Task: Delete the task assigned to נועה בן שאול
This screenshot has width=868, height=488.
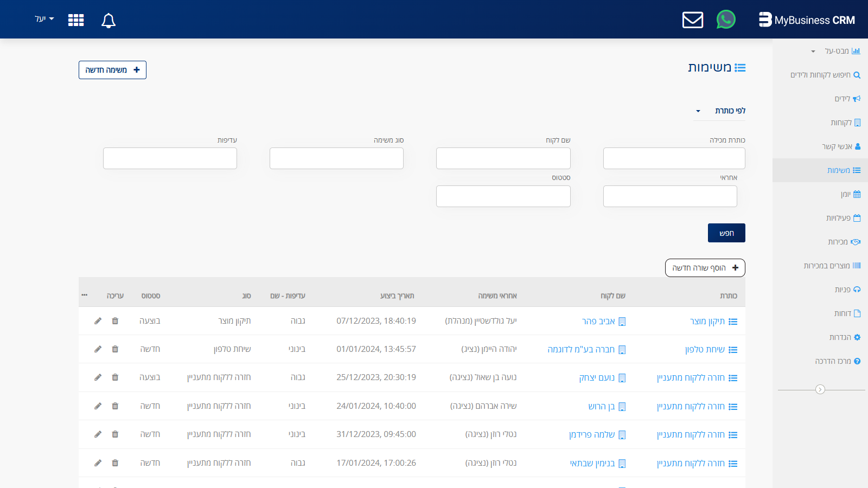Action: 115,377
